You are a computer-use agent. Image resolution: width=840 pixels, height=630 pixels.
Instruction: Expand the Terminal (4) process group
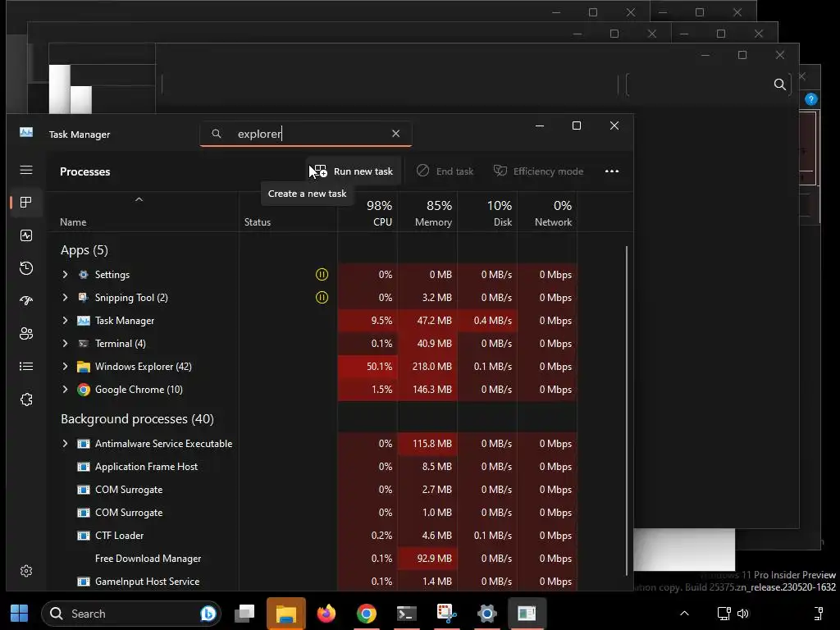click(x=65, y=344)
